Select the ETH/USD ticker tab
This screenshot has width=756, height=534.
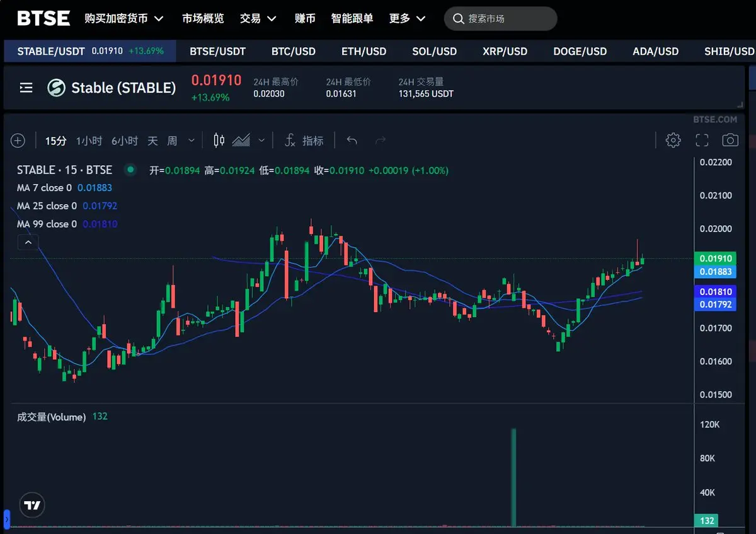coord(364,51)
